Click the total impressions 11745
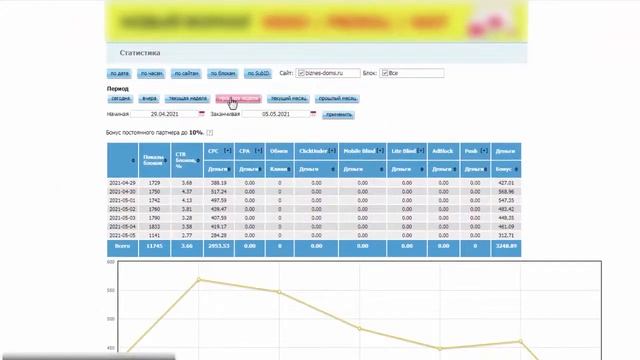Viewport: 640px width, 360px height. pyautogui.click(x=154, y=246)
